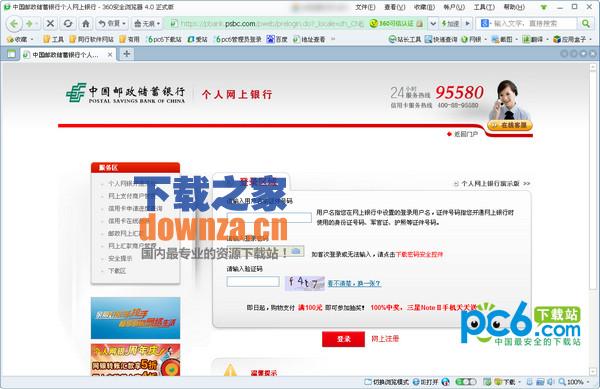Screen dimensions: 600x389
Task: Click the 快速查询 extension button
Action: [441, 39]
